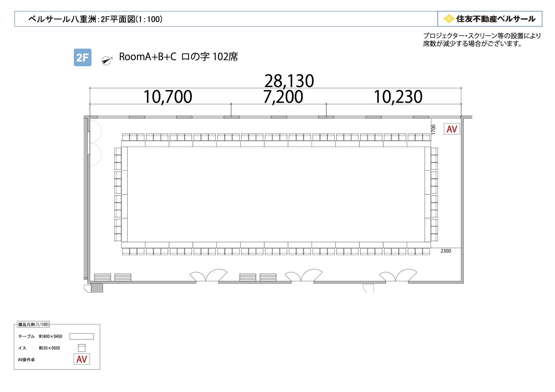Screen dimensions: 555x392
Task: Click the middle double door on the bottom wall
Action: click(303, 275)
